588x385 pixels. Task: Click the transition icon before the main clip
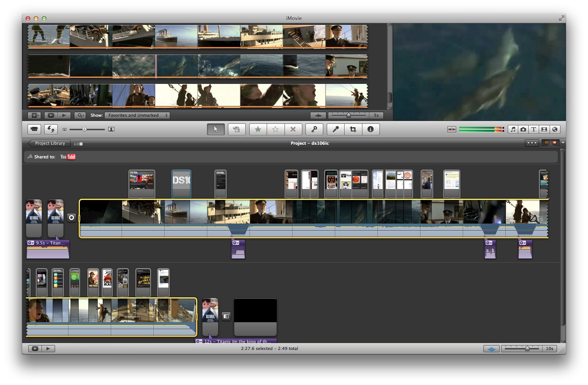pyautogui.click(x=71, y=218)
